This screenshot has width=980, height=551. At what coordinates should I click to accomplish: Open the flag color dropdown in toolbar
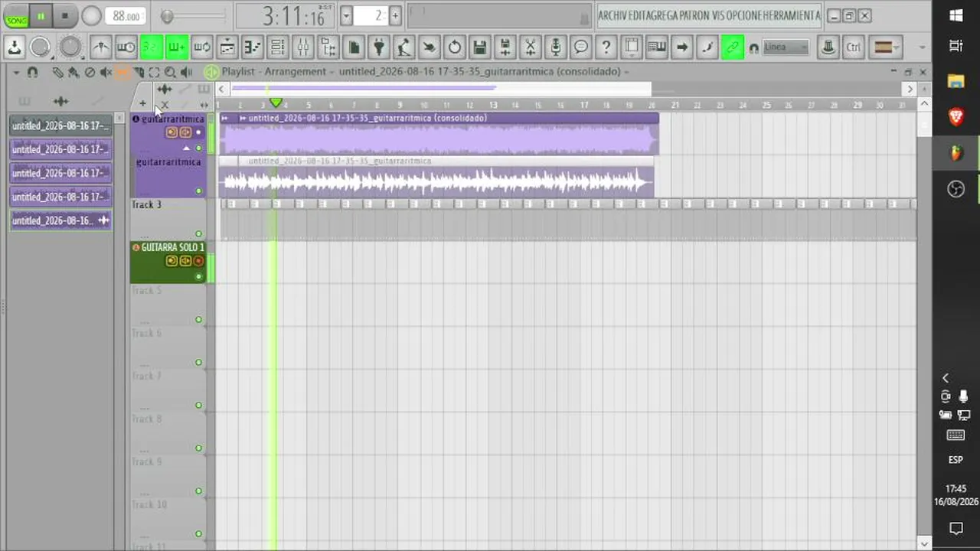(x=887, y=47)
